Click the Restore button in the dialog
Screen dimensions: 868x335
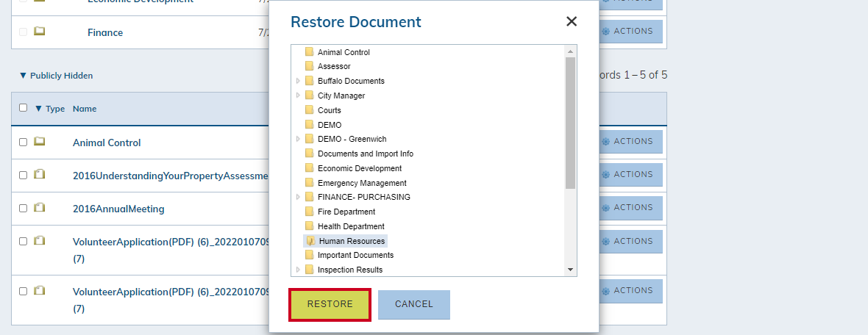tap(330, 304)
